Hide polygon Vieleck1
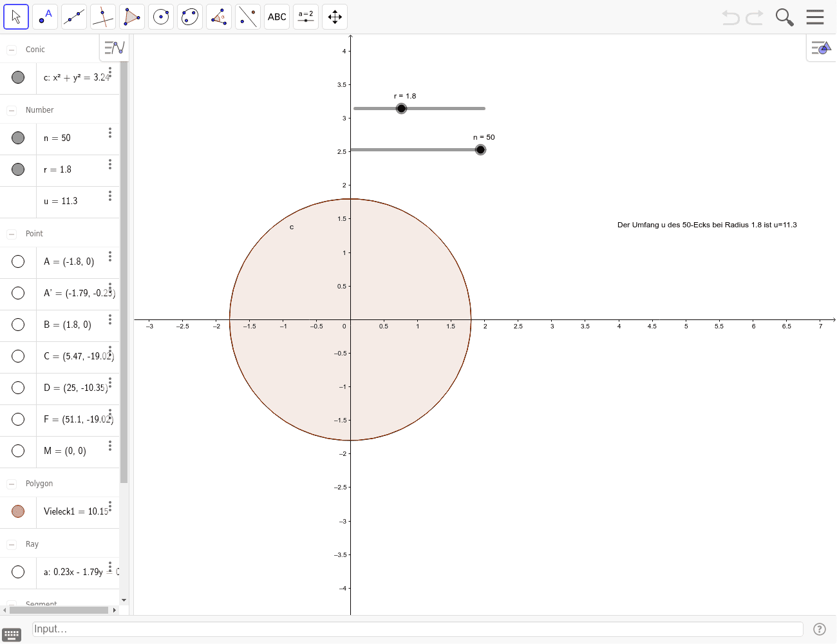The height and width of the screenshot is (644, 837). [18, 511]
